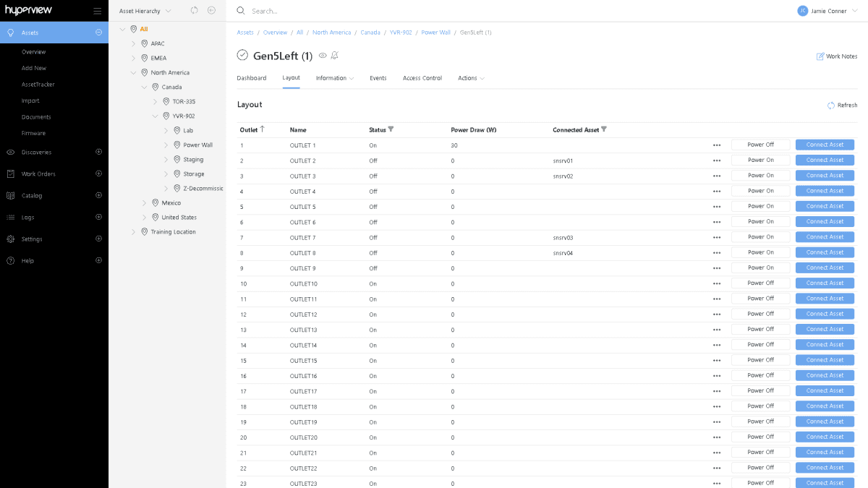Click the bell icon next to Gen5Left title

click(x=334, y=56)
